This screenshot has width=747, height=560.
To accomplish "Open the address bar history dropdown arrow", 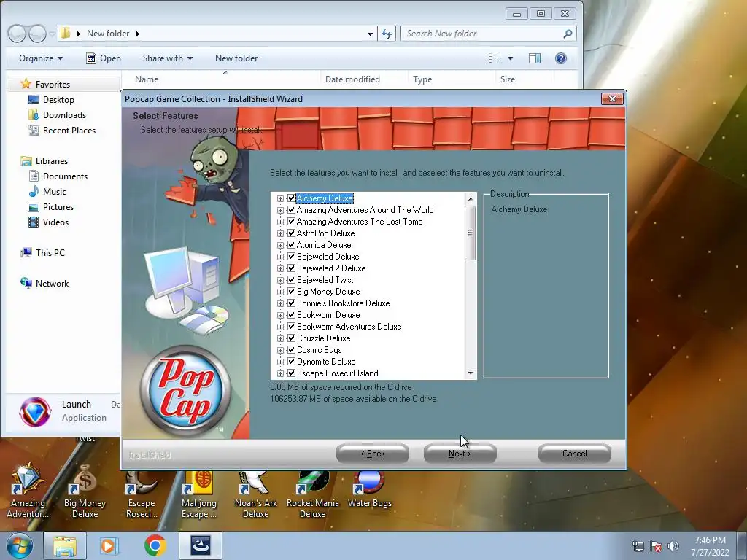I will tap(370, 34).
